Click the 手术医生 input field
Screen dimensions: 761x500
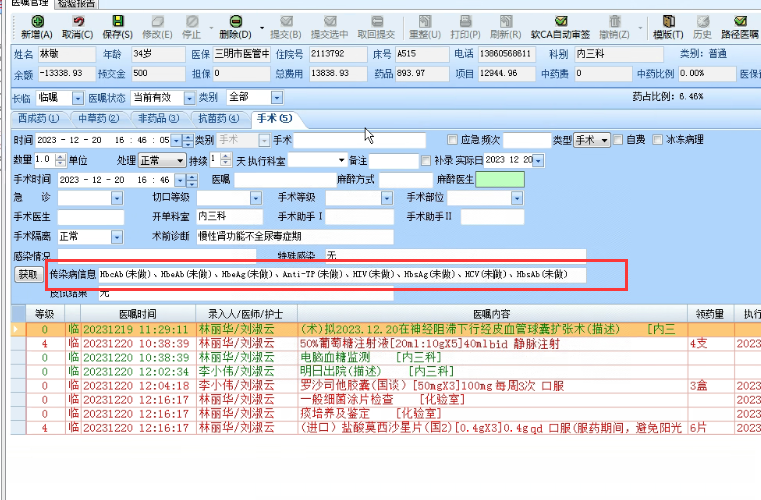click(x=91, y=217)
